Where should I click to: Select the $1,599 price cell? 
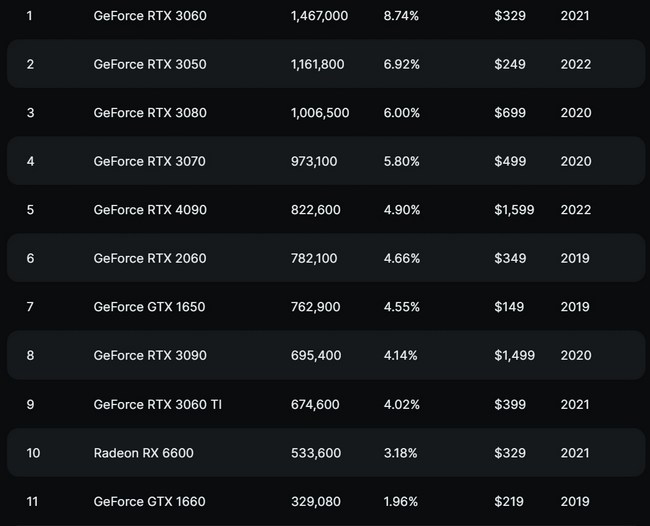(514, 210)
